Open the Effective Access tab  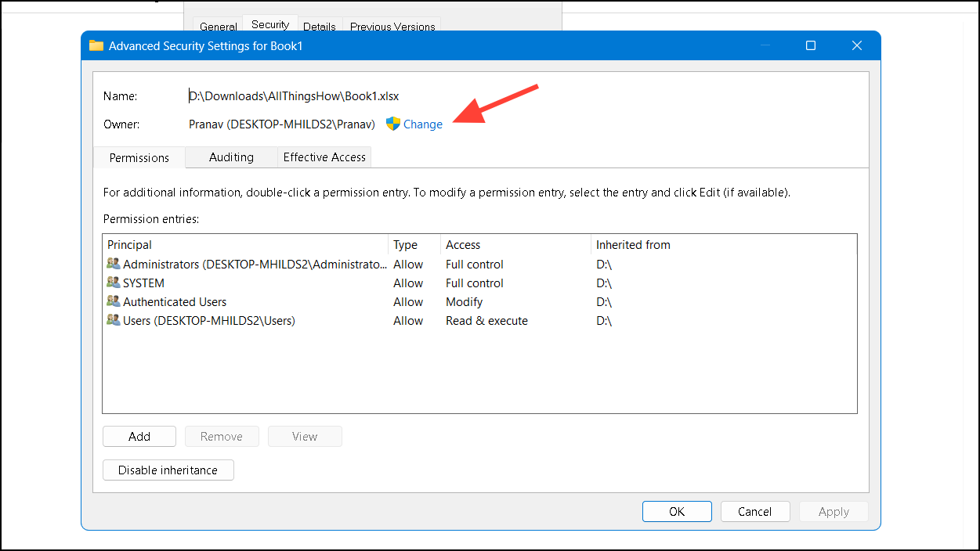point(324,157)
